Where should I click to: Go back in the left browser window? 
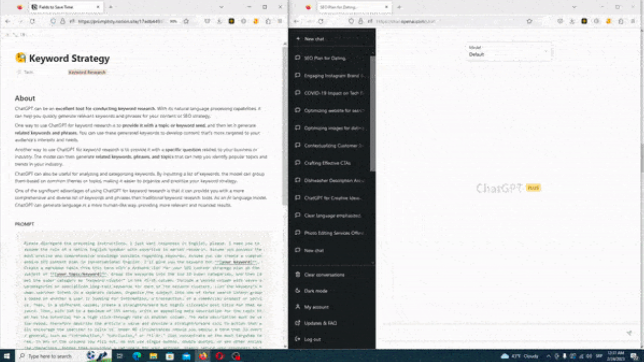7,22
